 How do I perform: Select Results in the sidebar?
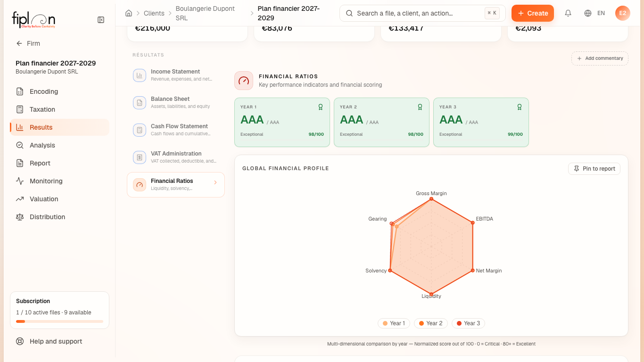(59, 127)
